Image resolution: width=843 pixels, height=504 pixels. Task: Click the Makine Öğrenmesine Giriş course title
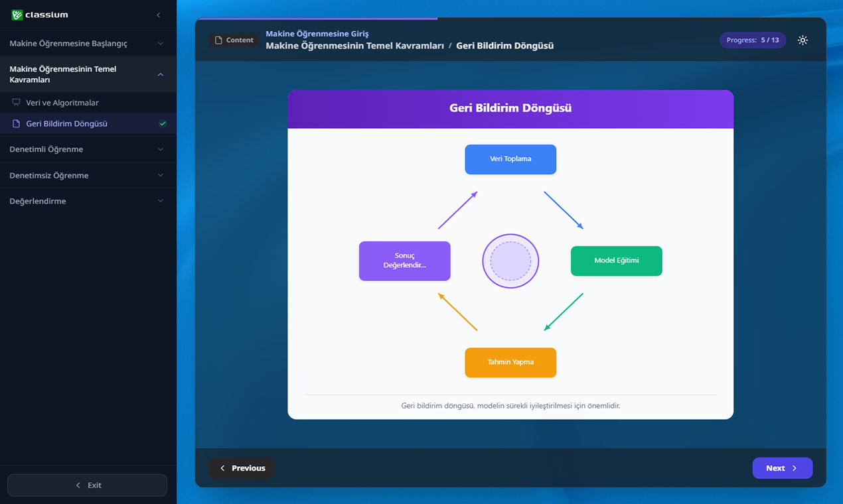click(317, 34)
